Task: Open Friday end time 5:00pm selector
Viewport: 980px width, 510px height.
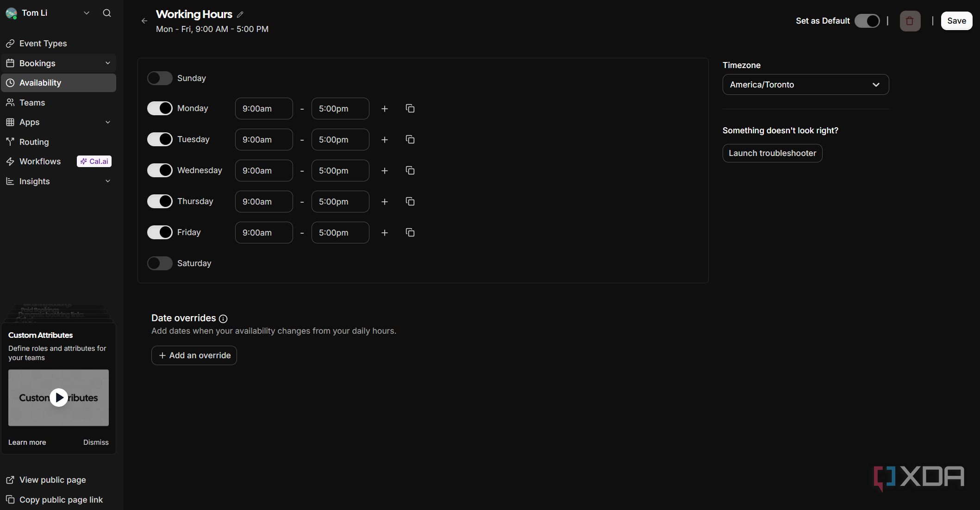Action: 340,233
